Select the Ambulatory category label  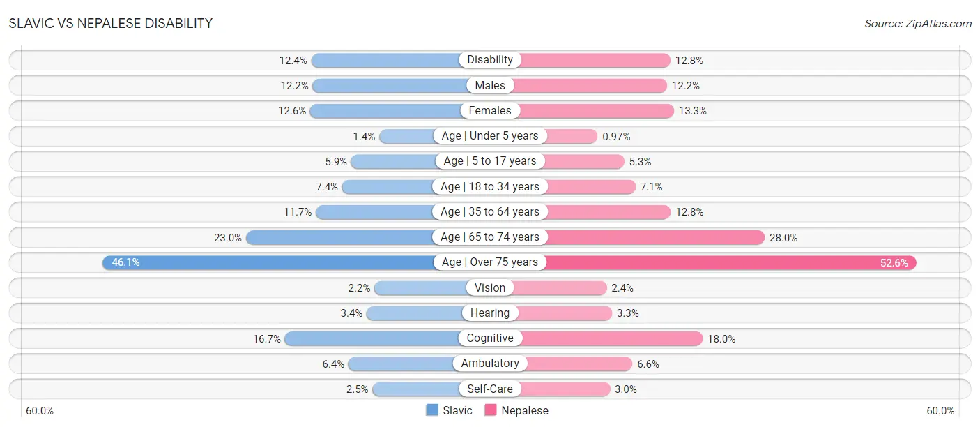(x=490, y=364)
